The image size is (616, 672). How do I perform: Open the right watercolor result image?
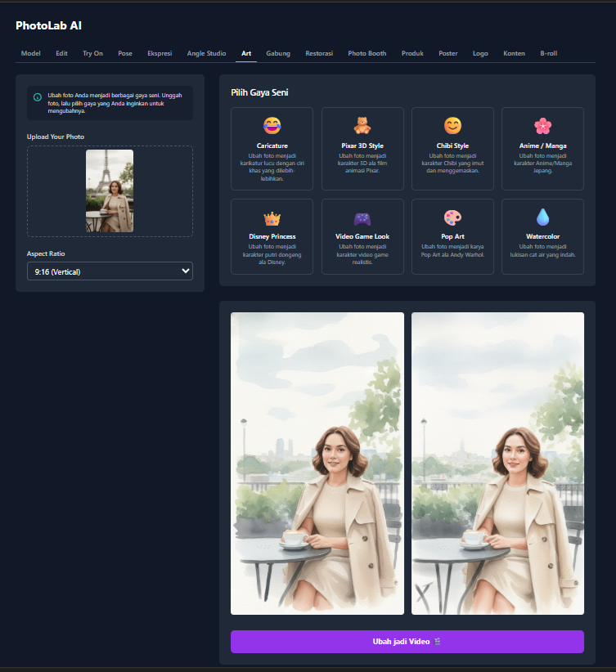click(497, 463)
